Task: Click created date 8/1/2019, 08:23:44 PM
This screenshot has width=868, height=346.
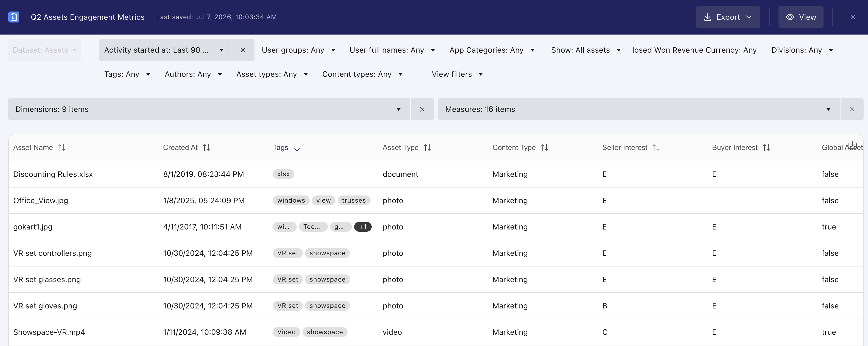Action: point(203,174)
